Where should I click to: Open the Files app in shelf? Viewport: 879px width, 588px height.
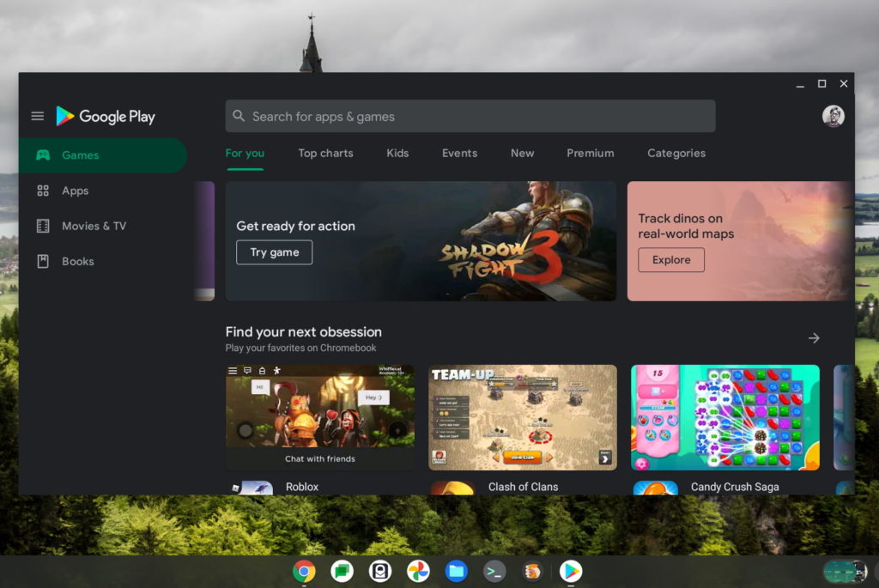point(457,571)
